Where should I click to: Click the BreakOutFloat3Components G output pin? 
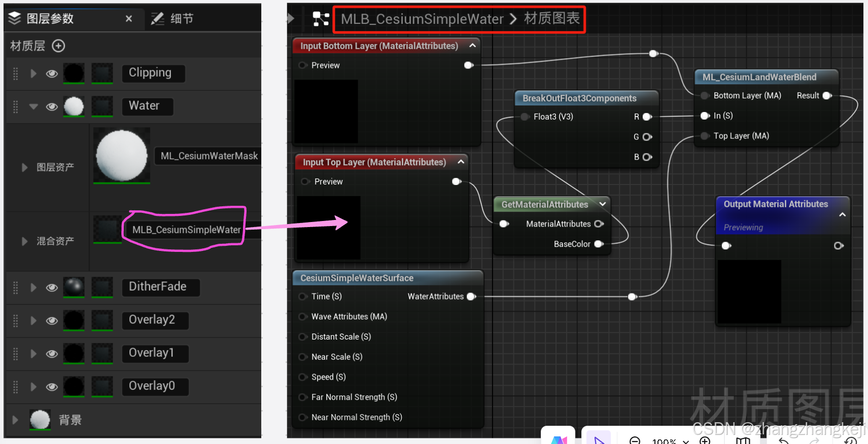pos(647,137)
